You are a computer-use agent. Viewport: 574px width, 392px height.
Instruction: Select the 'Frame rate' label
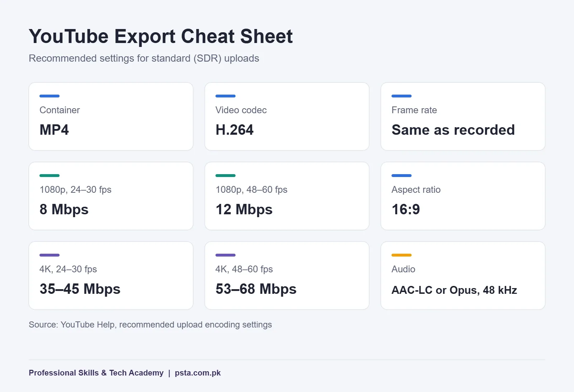click(x=414, y=110)
